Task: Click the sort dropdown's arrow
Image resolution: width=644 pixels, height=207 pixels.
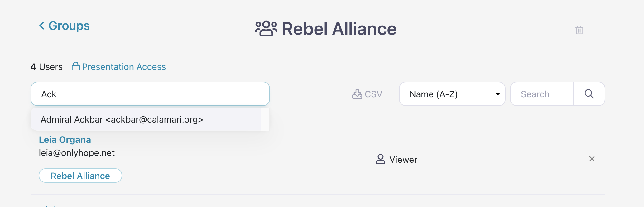Action: (x=497, y=94)
